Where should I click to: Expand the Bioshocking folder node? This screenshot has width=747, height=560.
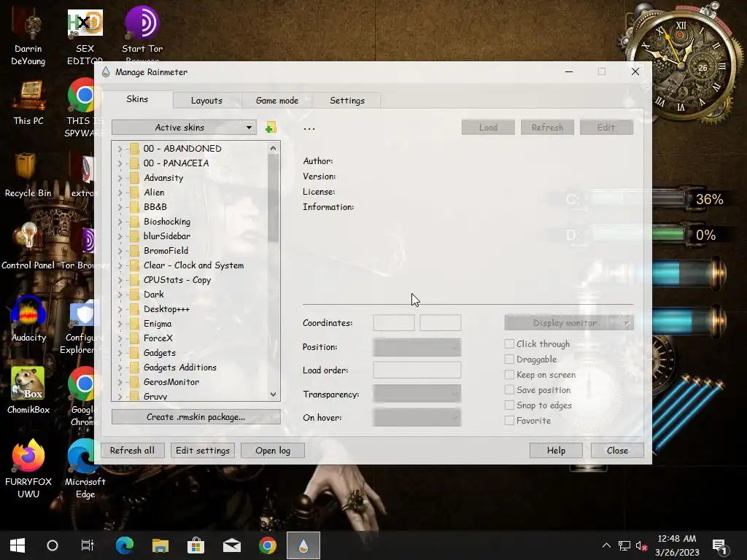[x=120, y=222]
